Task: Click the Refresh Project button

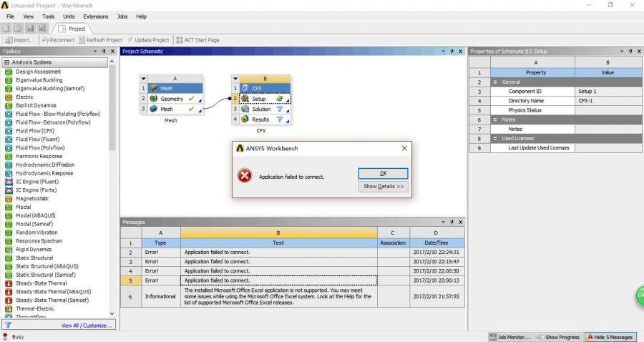Action: [x=101, y=40]
